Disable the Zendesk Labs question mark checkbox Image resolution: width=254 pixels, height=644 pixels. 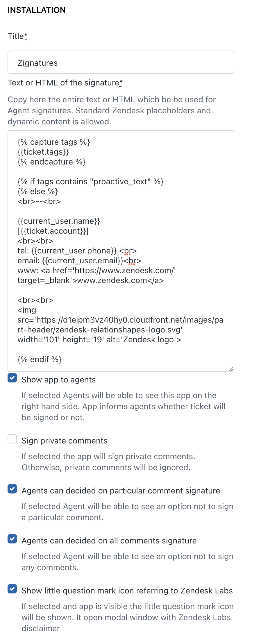point(12,589)
